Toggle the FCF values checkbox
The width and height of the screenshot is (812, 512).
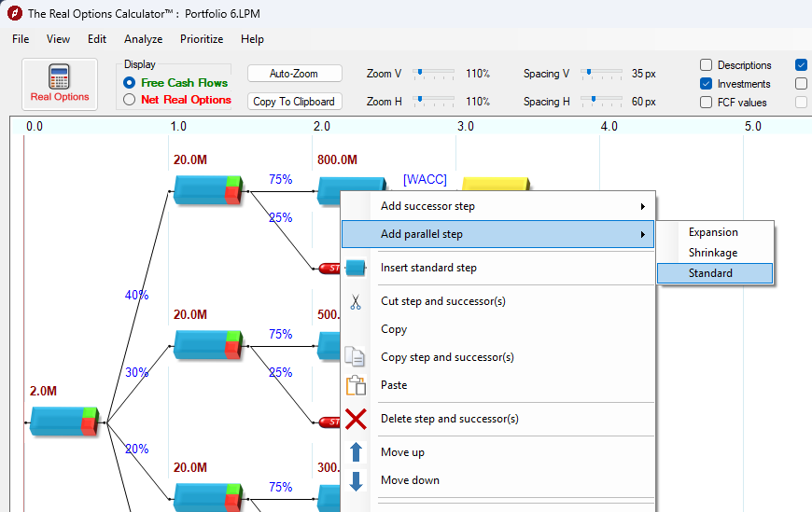pos(707,103)
